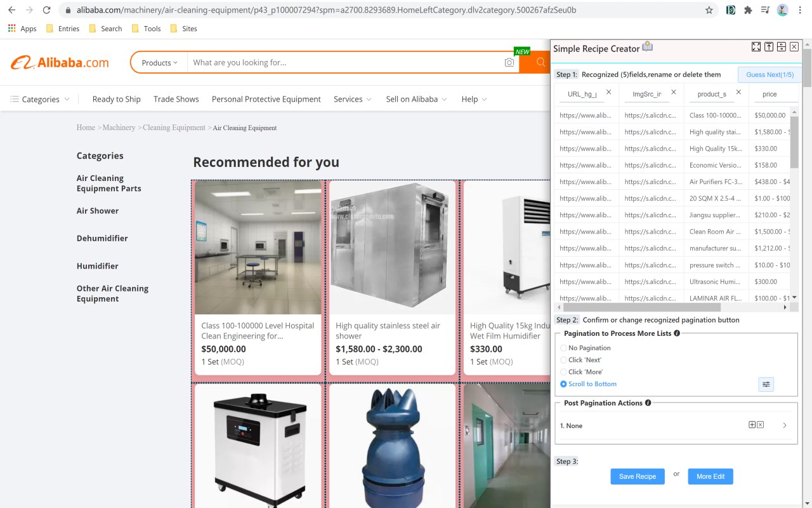Open Air Cleaning Equipment Parts link
The image size is (812, 508).
tap(109, 184)
